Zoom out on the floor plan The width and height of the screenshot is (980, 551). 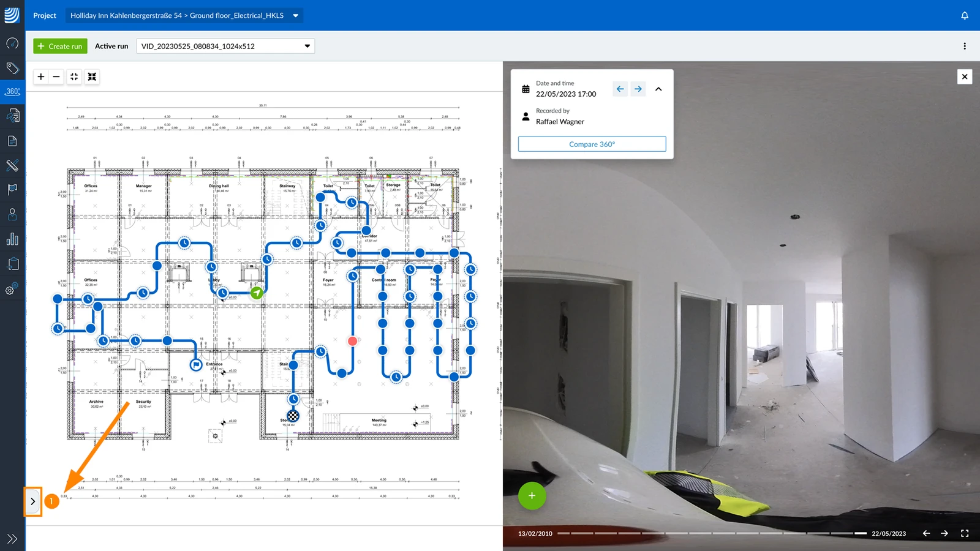(x=56, y=77)
